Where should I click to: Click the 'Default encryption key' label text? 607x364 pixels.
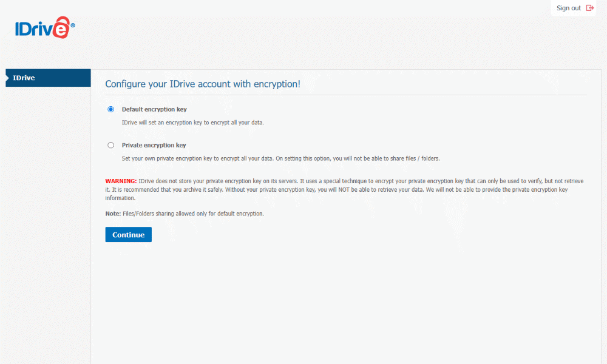(x=154, y=110)
